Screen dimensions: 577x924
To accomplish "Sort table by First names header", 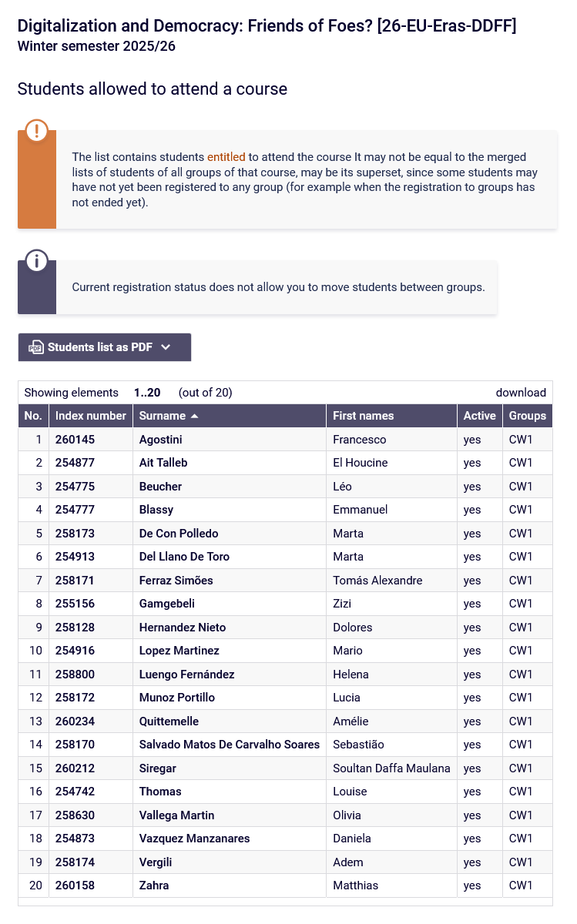I will click(x=363, y=416).
